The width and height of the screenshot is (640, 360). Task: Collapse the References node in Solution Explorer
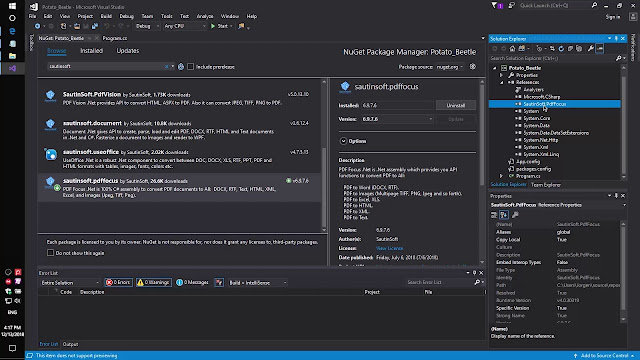(x=501, y=82)
